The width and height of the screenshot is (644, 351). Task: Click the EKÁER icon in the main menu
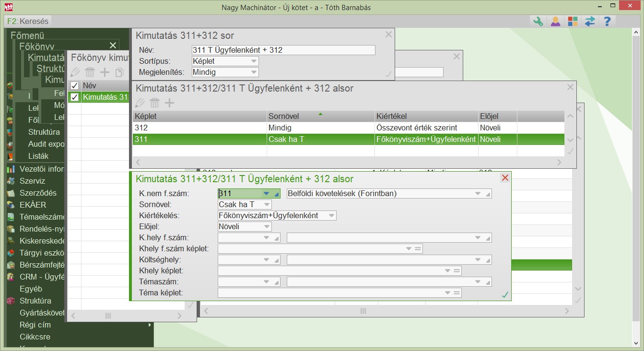click(x=11, y=205)
